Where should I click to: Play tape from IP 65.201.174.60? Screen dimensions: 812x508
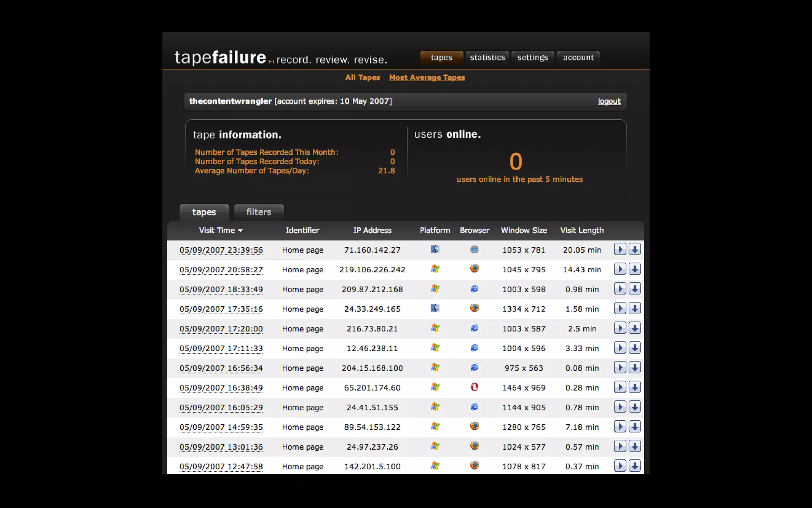pos(620,387)
